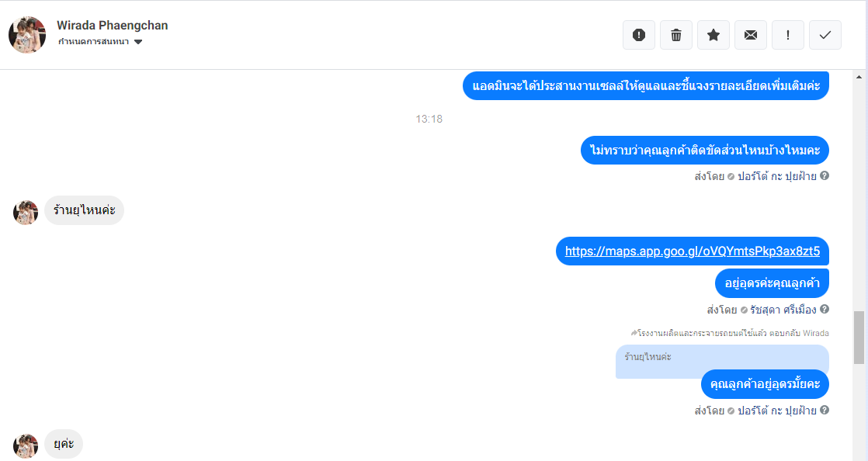Click the Wirada Phaengchan name in header
Screen dimensions: 868x461
click(113, 26)
